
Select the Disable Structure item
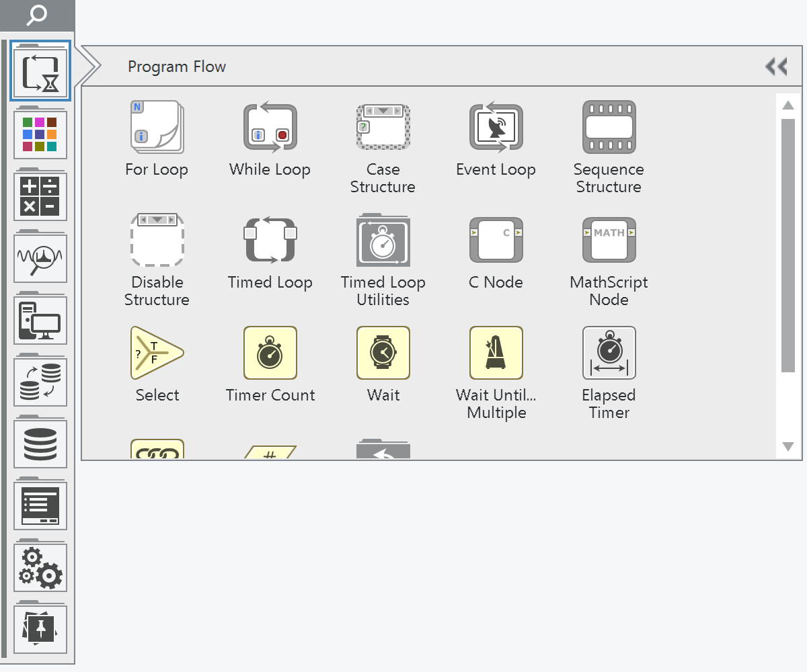click(157, 241)
